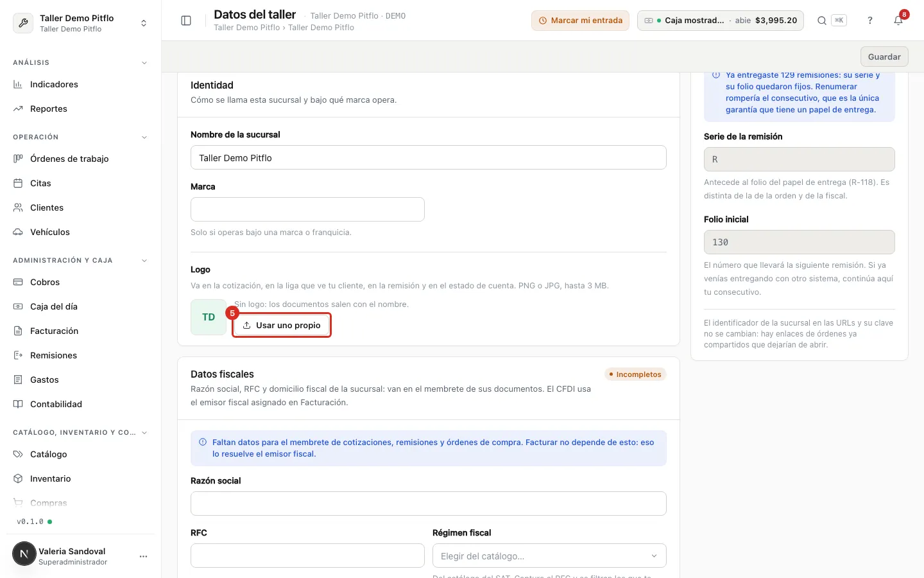Click the Remisiones export icon
The height and width of the screenshot is (578, 924).
[18, 355]
